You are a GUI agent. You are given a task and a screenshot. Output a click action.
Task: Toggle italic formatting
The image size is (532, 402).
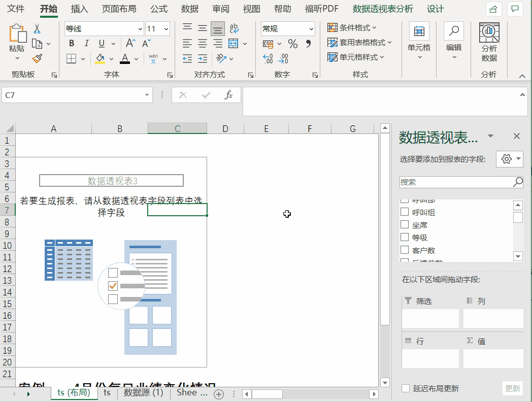(86, 44)
